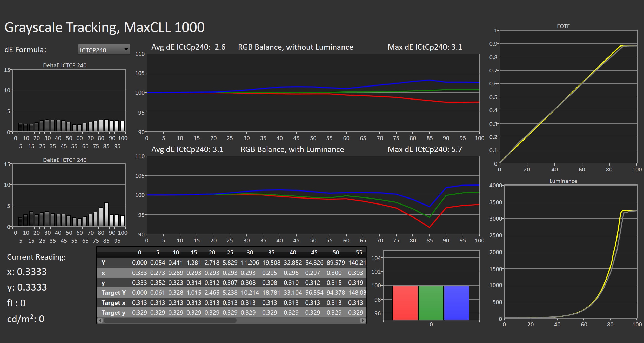The height and width of the screenshot is (343, 644).
Task: Click the data table horizontal scrollbar thumb
Action: pos(170,320)
